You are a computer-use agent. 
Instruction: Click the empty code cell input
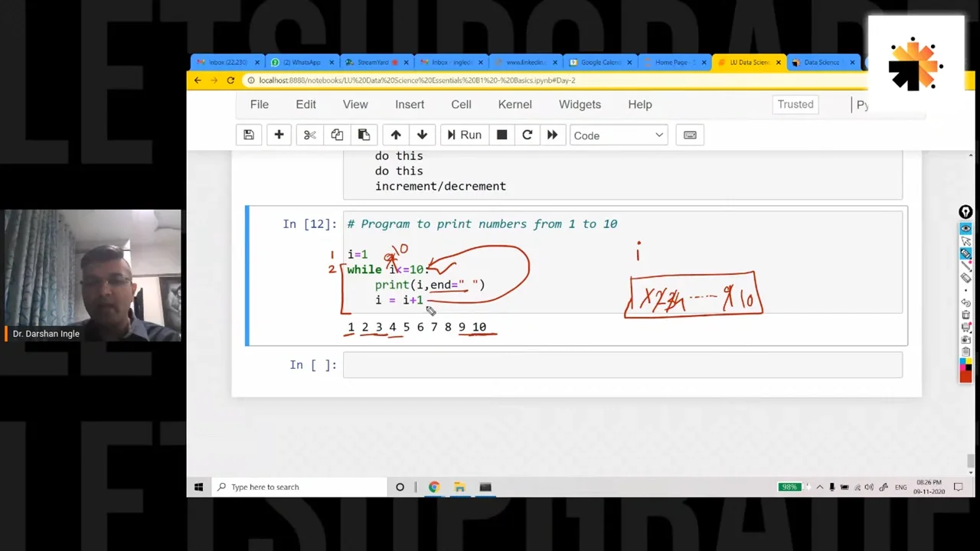pos(622,365)
